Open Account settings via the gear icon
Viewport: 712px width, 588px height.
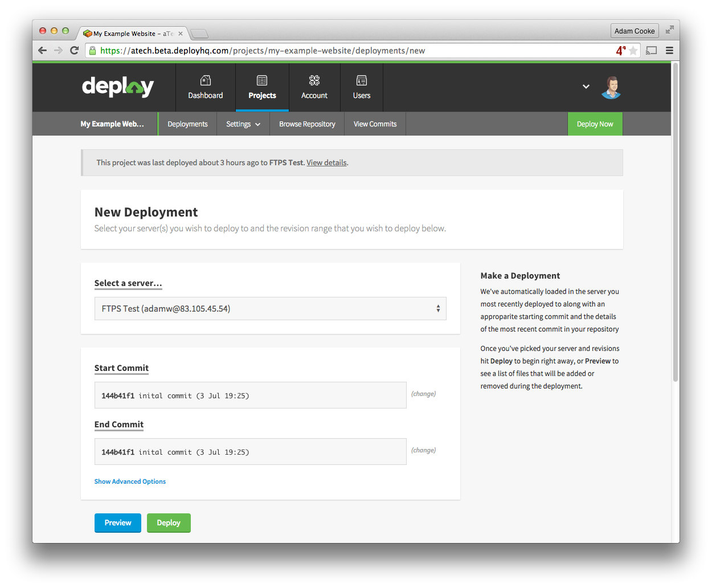[314, 87]
